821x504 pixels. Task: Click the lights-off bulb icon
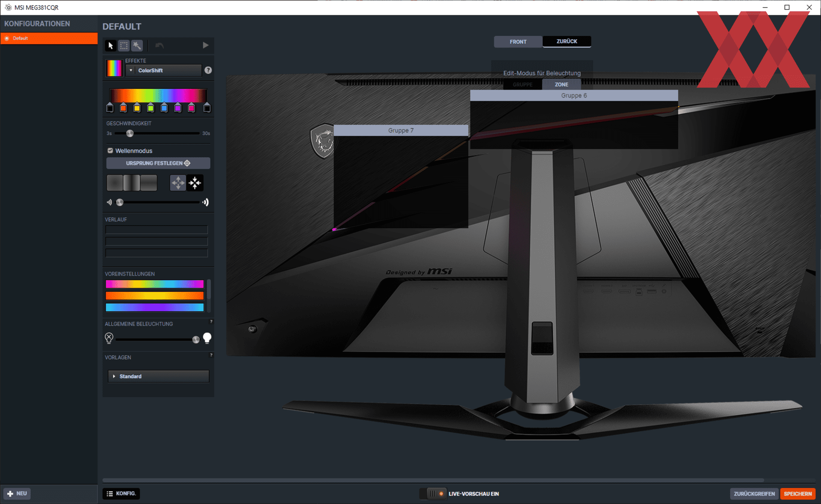click(109, 338)
